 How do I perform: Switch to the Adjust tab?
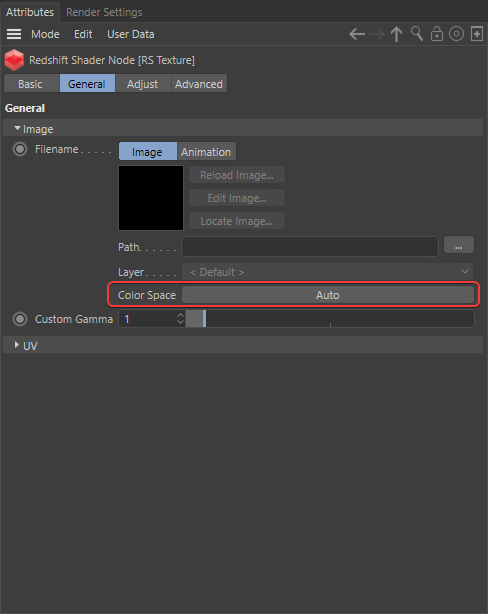click(143, 84)
